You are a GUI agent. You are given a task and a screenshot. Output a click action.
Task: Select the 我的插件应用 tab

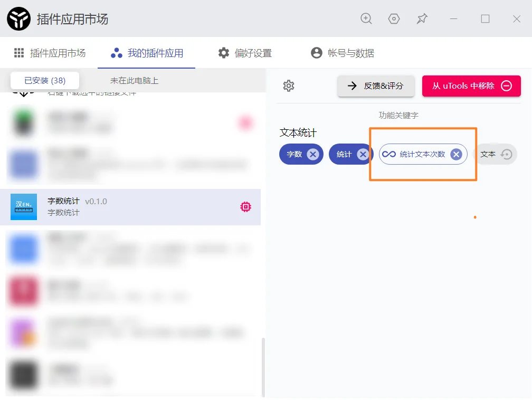click(x=147, y=53)
